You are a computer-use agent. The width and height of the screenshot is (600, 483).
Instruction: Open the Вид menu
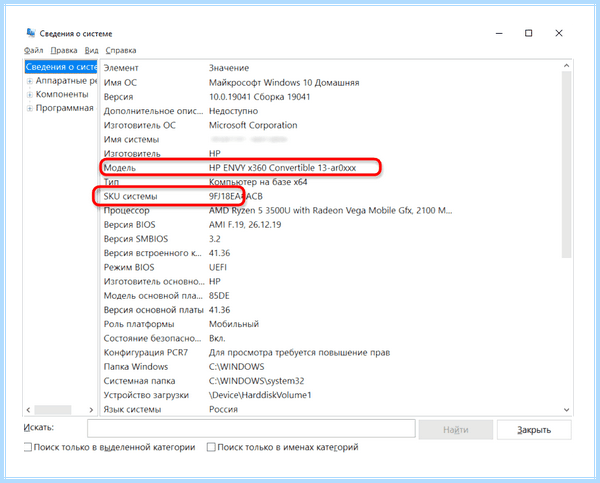click(91, 51)
